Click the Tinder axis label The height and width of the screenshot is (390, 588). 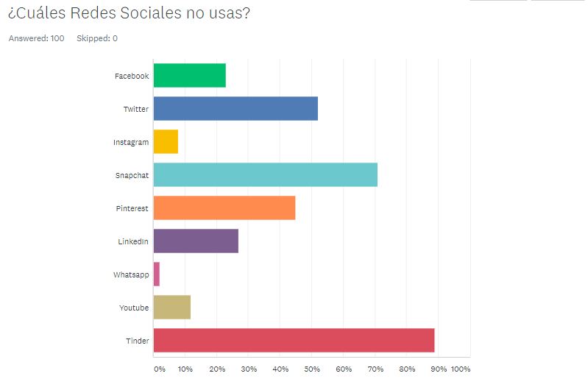tap(137, 341)
